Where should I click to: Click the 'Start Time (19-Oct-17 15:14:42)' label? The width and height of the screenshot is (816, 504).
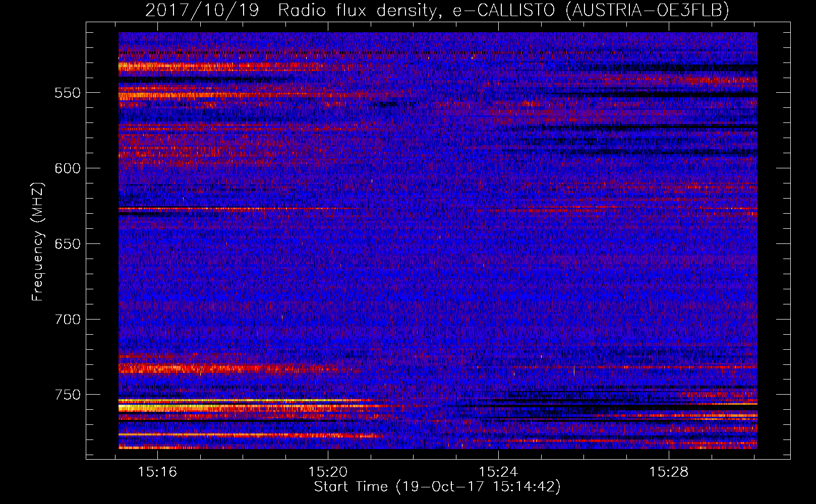pyautogui.click(x=437, y=487)
